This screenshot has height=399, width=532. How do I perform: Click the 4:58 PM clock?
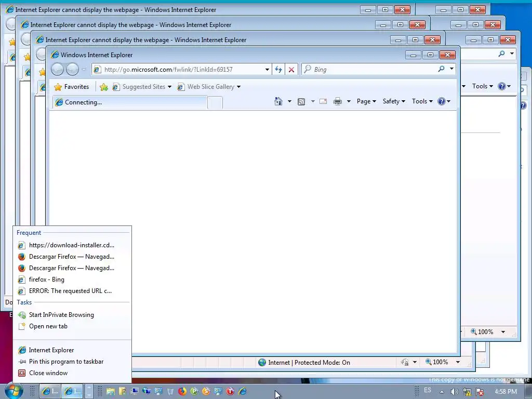point(506,392)
